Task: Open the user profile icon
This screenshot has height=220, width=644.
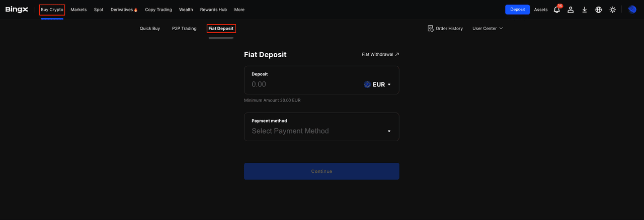Action: (x=571, y=10)
